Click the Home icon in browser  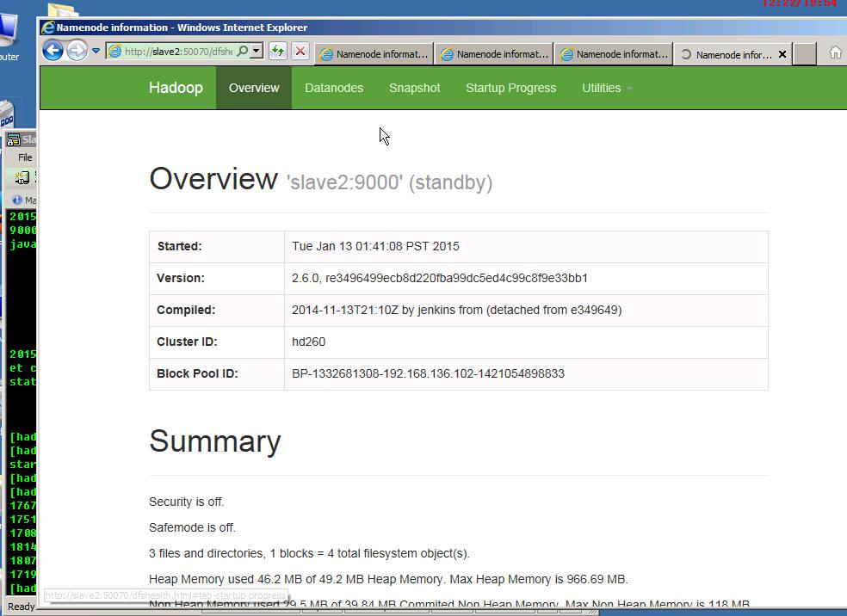(x=835, y=52)
